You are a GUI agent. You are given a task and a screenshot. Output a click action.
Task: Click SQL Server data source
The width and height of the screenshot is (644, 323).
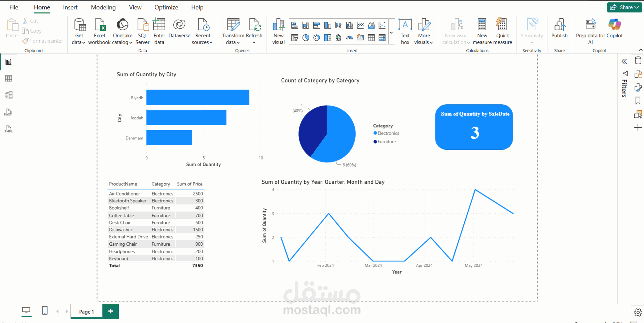click(142, 32)
